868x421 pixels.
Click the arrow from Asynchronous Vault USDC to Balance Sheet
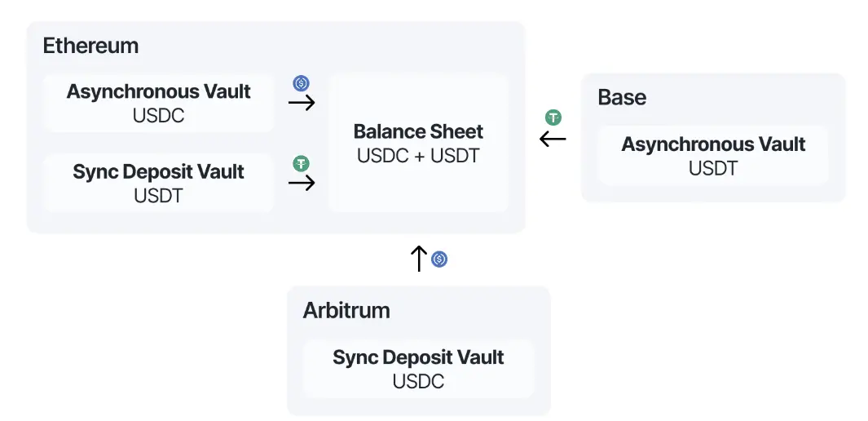pos(302,103)
